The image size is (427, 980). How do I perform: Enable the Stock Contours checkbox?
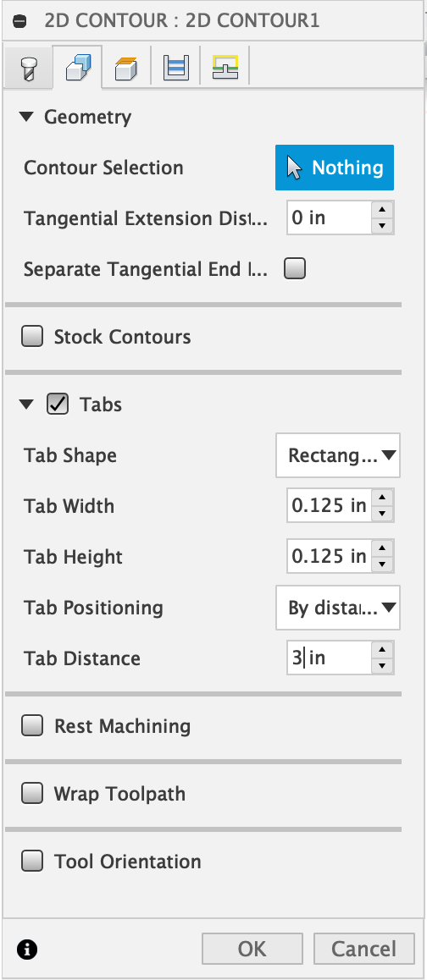(x=32, y=337)
